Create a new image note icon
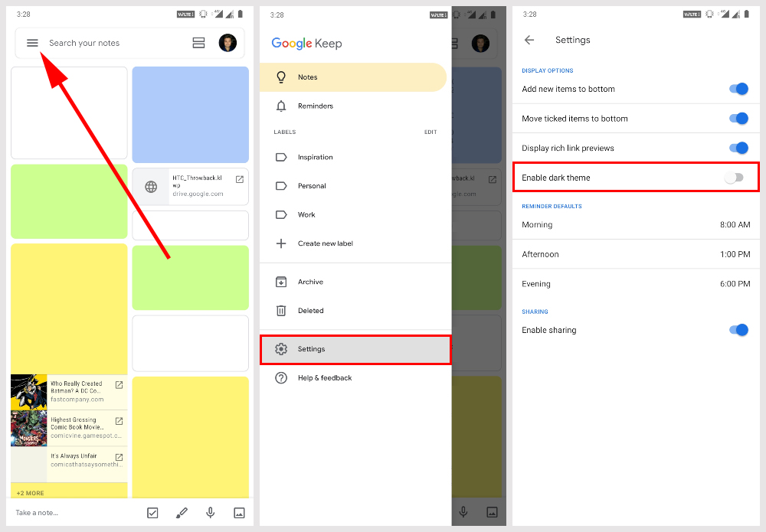The image size is (766, 532). click(x=239, y=512)
